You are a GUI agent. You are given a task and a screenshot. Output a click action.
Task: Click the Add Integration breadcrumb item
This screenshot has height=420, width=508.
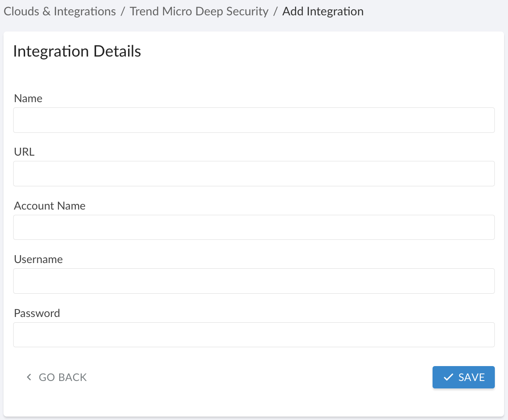[322, 11]
